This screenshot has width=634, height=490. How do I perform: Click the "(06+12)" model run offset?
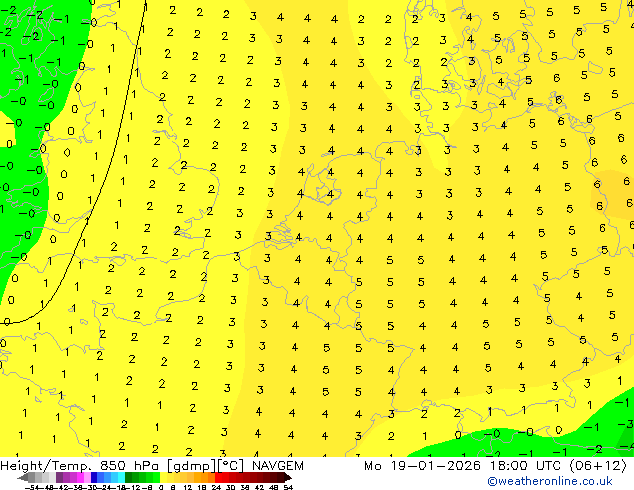point(598,466)
